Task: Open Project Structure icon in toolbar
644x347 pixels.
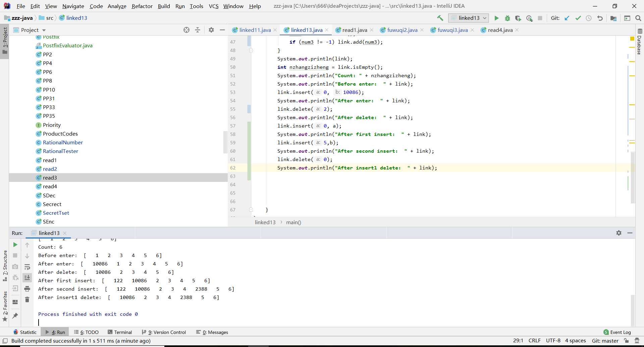Action: pyautogui.click(x=613, y=18)
